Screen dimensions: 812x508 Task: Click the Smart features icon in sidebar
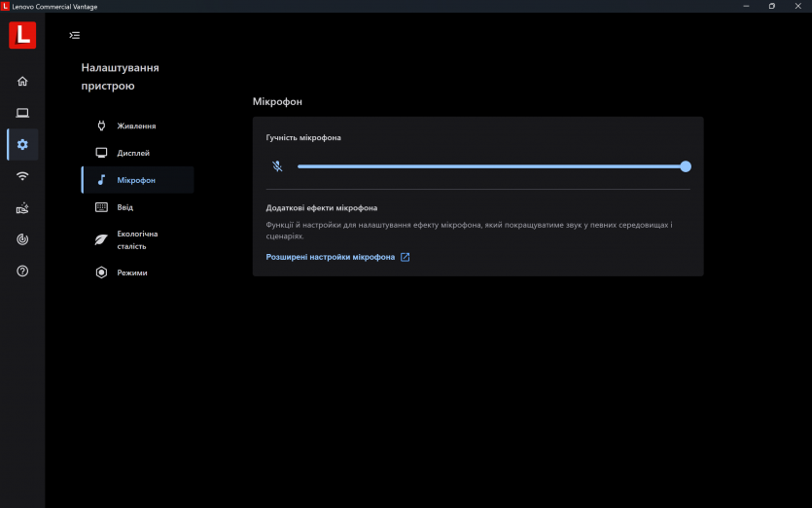click(22, 208)
